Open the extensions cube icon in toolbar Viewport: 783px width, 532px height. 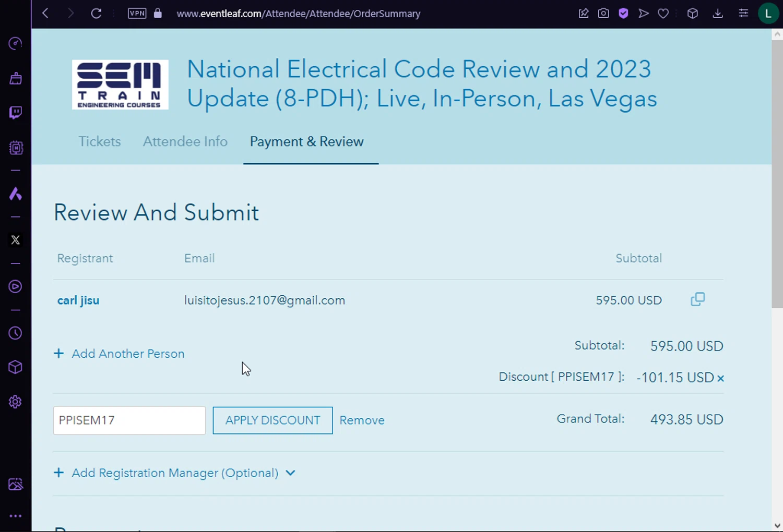click(693, 13)
